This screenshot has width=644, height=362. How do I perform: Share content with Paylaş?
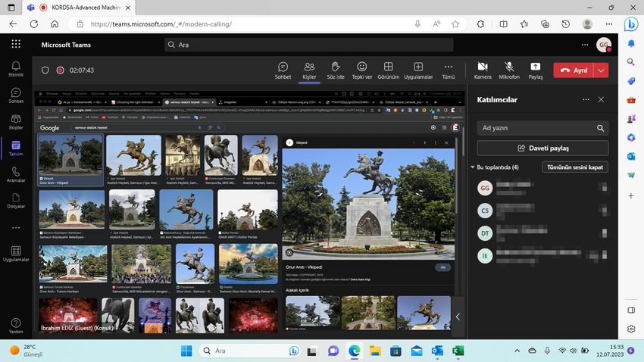(x=535, y=70)
